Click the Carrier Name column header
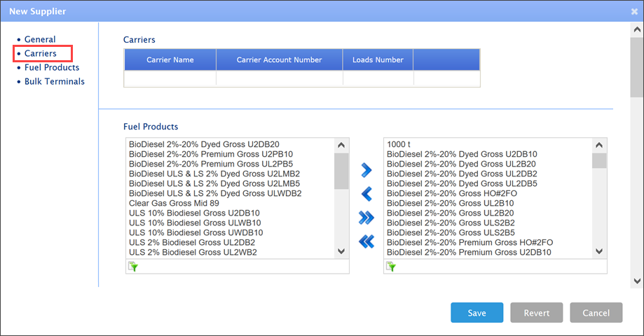644x336 pixels. click(x=170, y=60)
